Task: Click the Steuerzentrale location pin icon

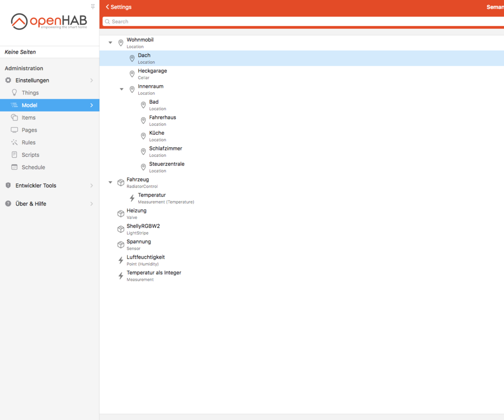Action: point(143,167)
